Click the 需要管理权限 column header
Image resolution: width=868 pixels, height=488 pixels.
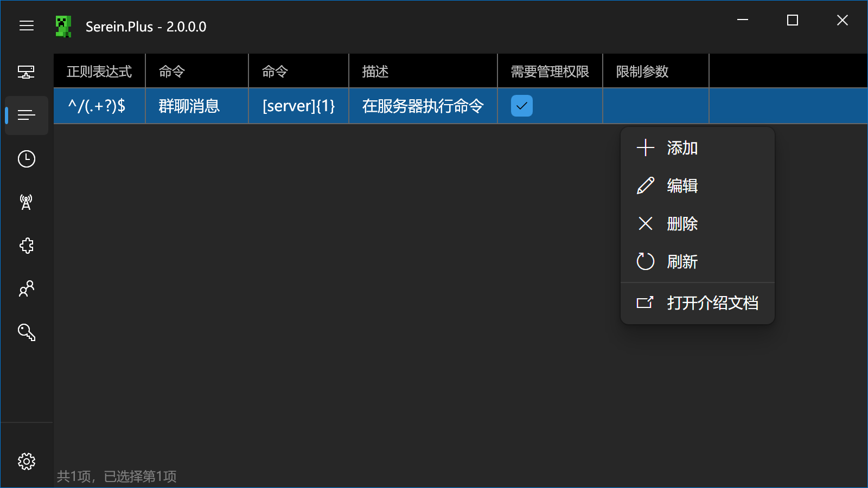(x=550, y=71)
